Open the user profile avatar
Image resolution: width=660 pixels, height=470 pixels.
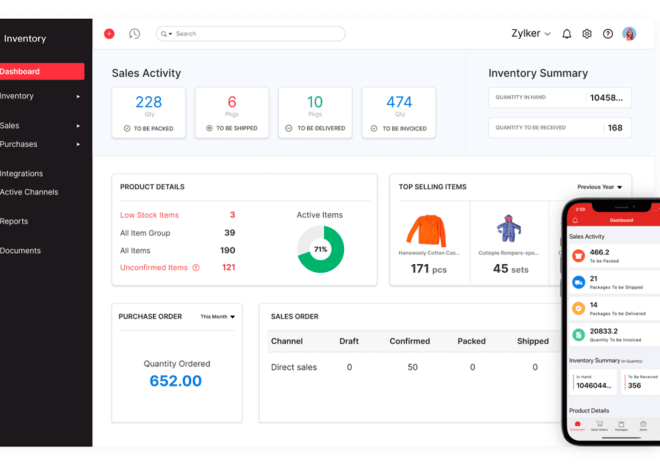click(629, 34)
